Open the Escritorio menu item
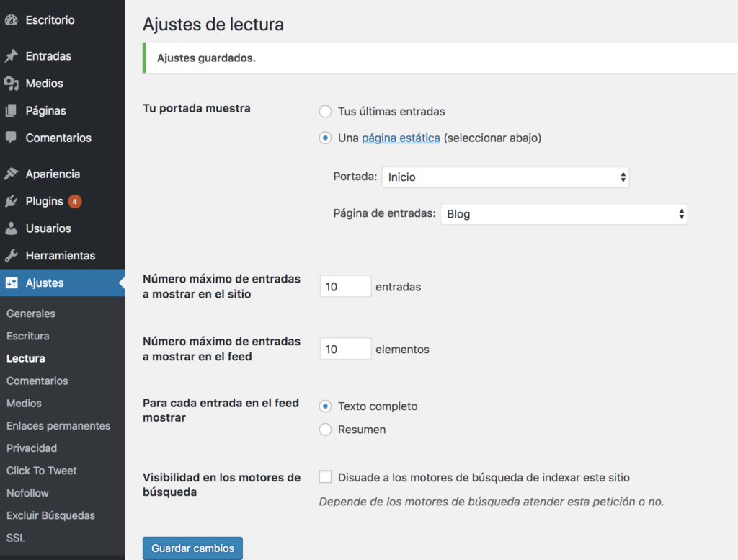 point(50,19)
